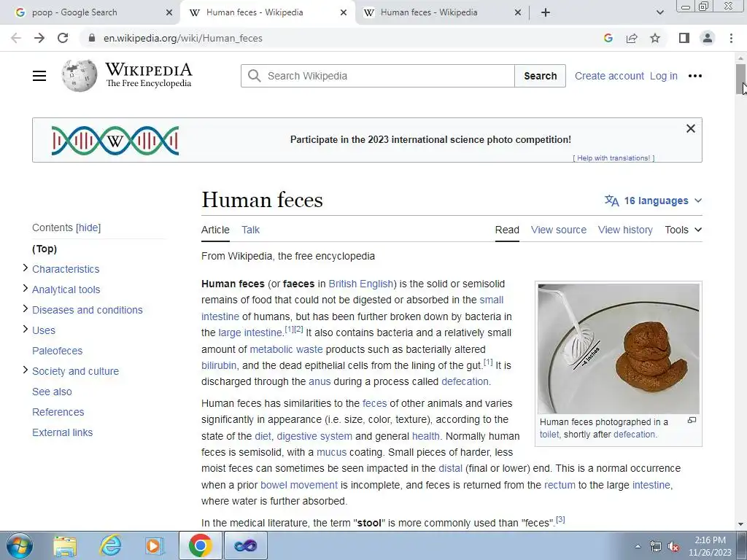The width and height of the screenshot is (747, 560).
Task: Select the Read view tab
Action: click(507, 230)
